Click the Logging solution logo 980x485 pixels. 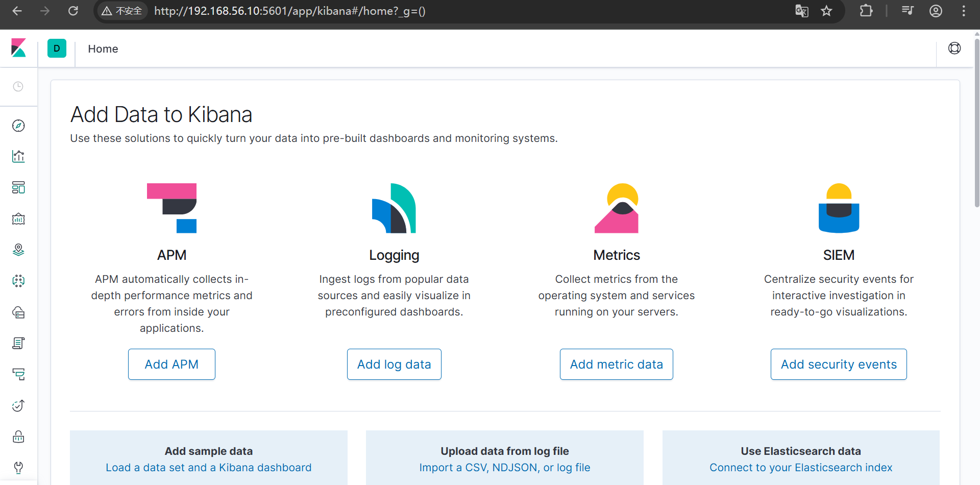click(x=394, y=208)
